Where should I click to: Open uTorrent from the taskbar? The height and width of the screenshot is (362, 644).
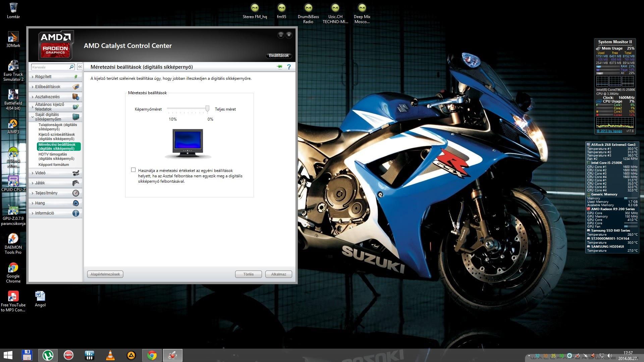click(x=48, y=355)
